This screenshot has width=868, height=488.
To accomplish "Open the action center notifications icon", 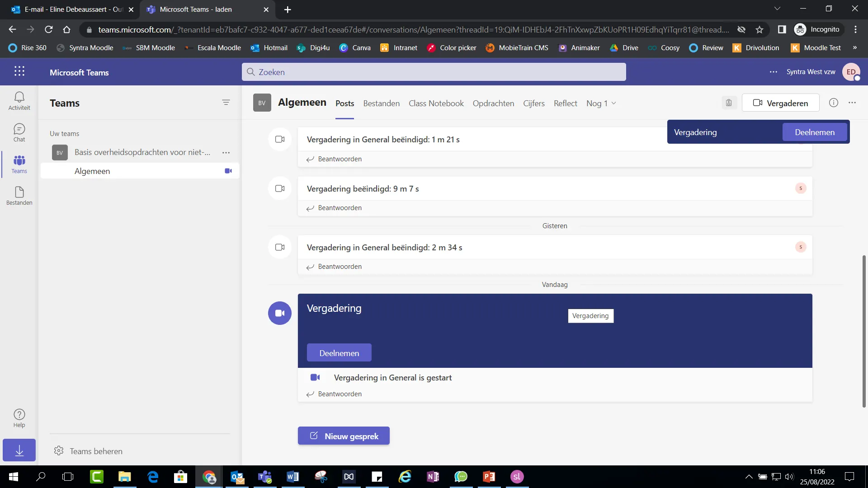I will [x=849, y=476].
